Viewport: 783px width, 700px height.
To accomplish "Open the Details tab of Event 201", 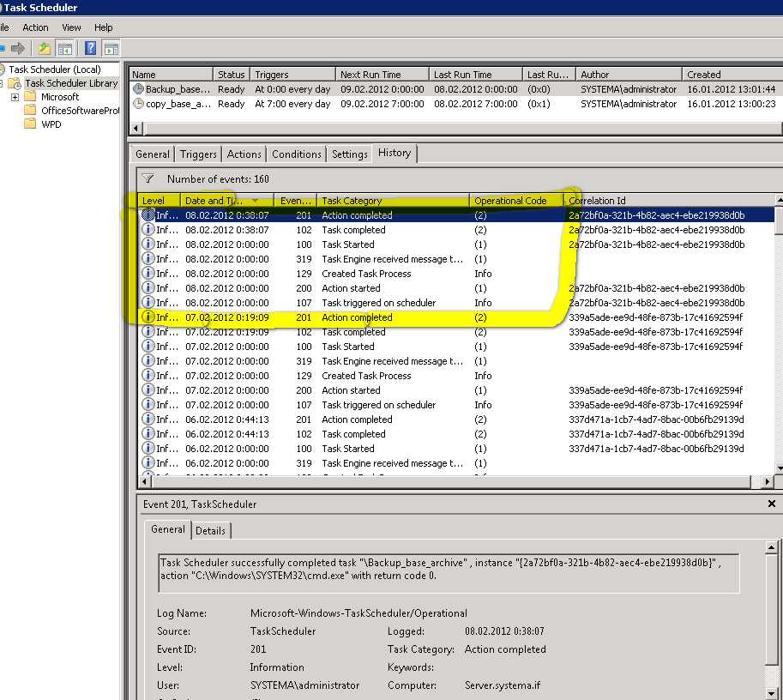I will (x=210, y=531).
